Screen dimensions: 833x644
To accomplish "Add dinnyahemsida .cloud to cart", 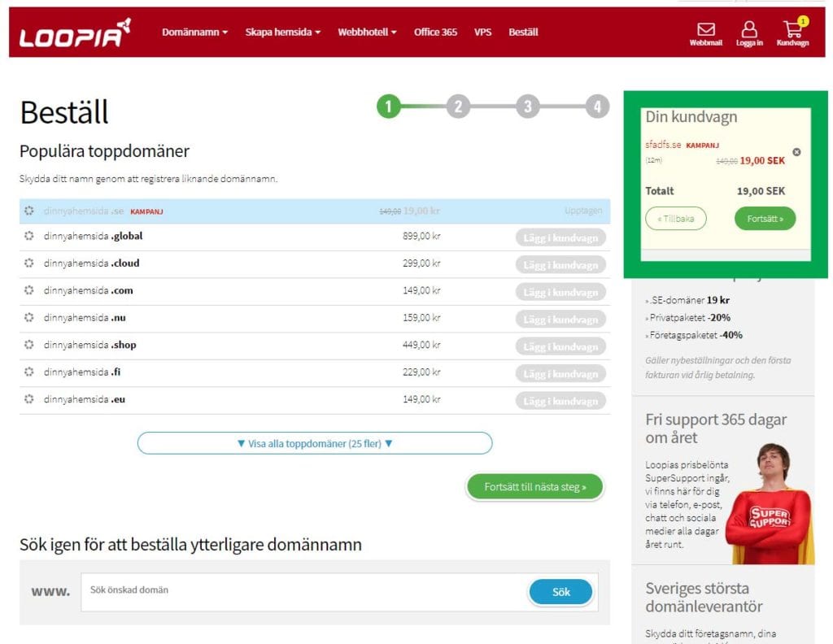I will (560, 265).
